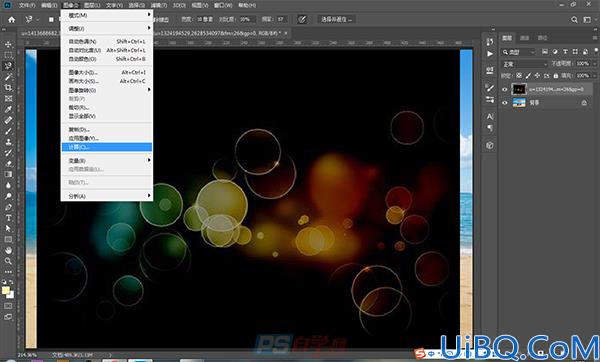Switch to the 路径 tab

[542, 38]
